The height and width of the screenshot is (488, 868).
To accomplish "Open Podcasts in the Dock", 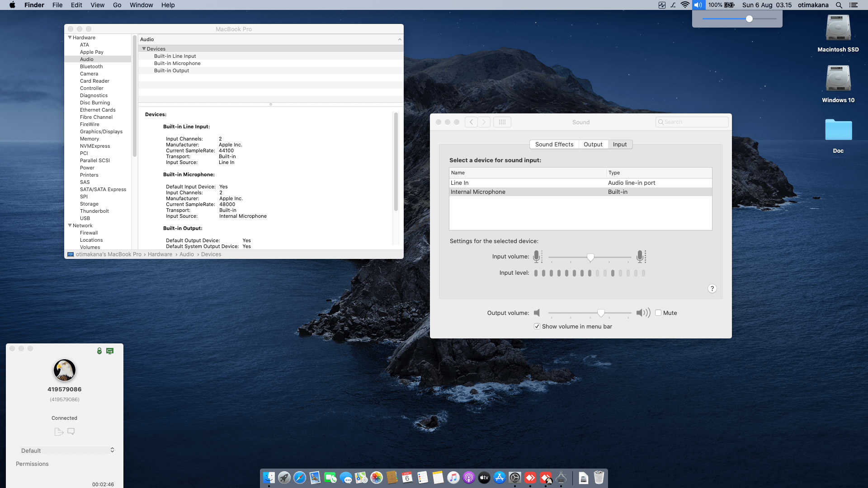I will point(469,478).
